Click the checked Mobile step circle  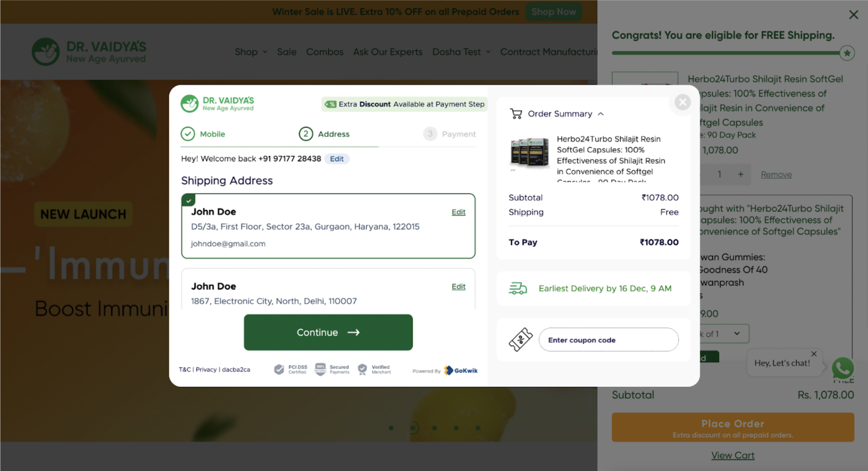click(188, 134)
